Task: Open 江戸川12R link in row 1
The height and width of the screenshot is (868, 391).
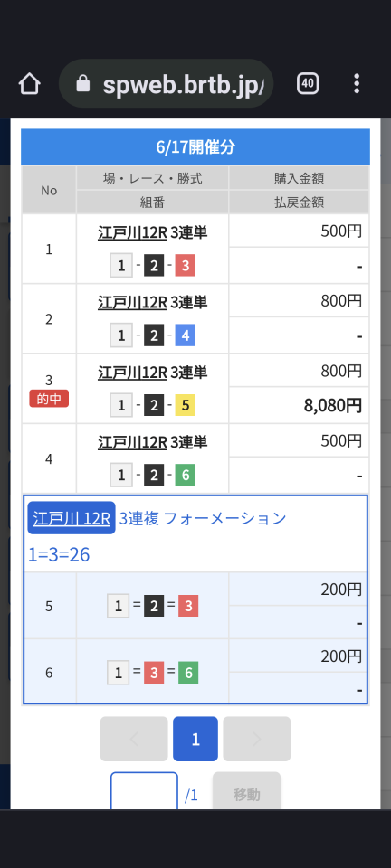Action: pos(132,232)
